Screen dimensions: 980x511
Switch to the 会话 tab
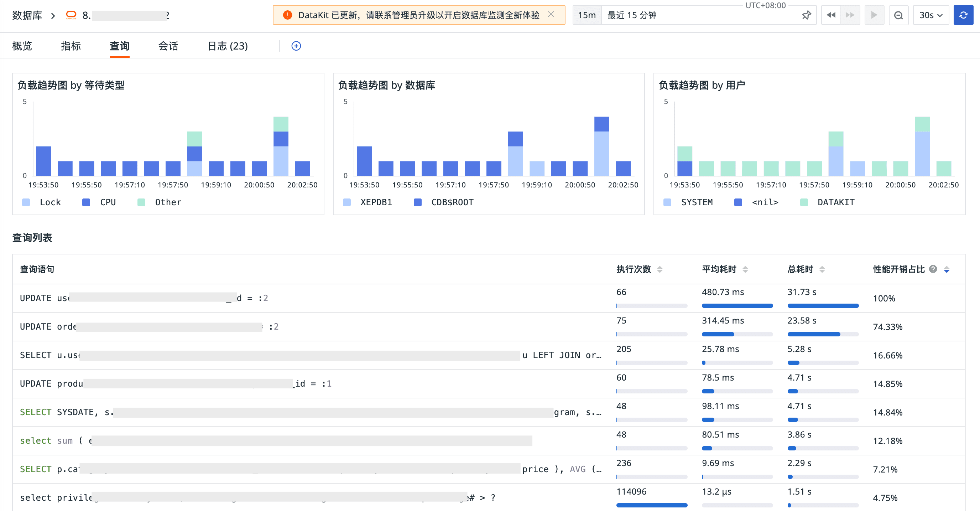coord(168,46)
